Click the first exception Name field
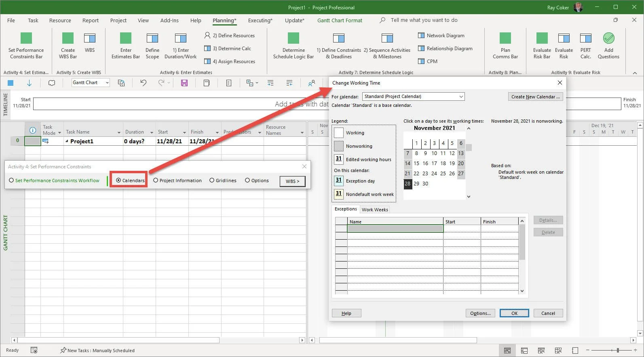This screenshot has width=644, height=357. (x=395, y=229)
